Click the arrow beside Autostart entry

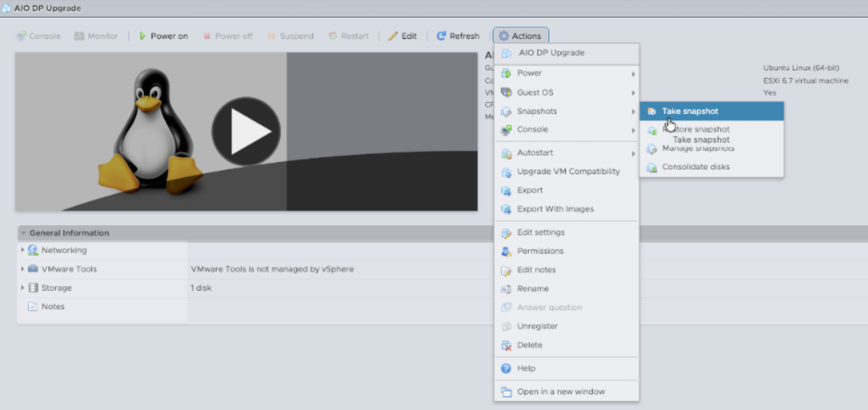coord(633,153)
